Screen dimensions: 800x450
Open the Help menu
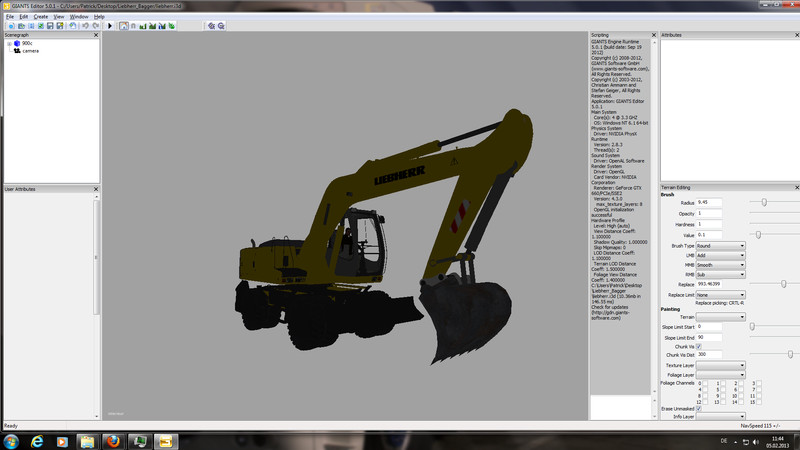pyautogui.click(x=99, y=17)
